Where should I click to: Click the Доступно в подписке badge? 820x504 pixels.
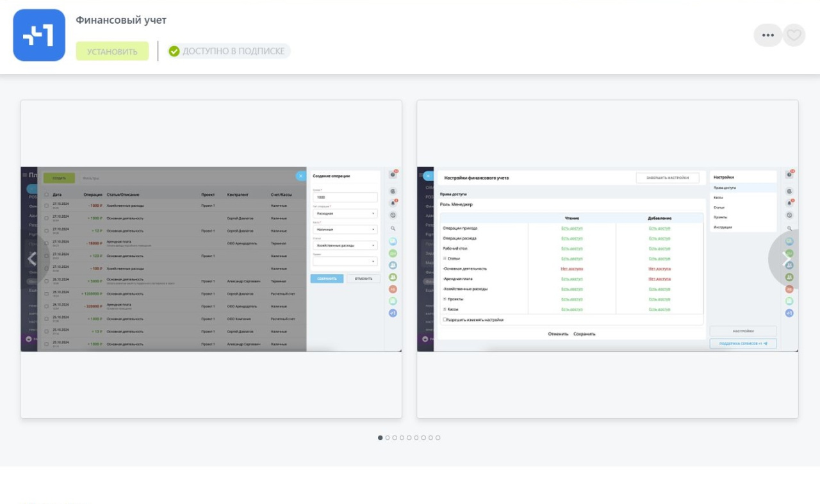pyautogui.click(x=229, y=51)
